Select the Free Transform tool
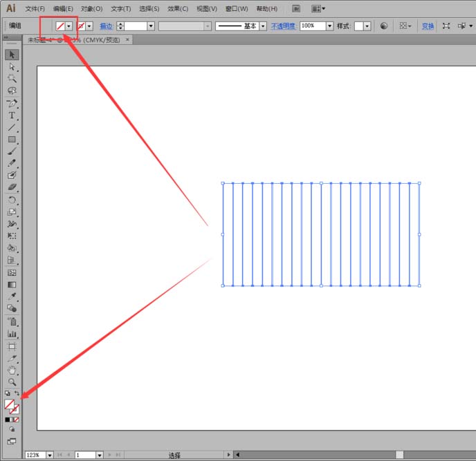This screenshot has height=461, width=476. click(x=12, y=236)
